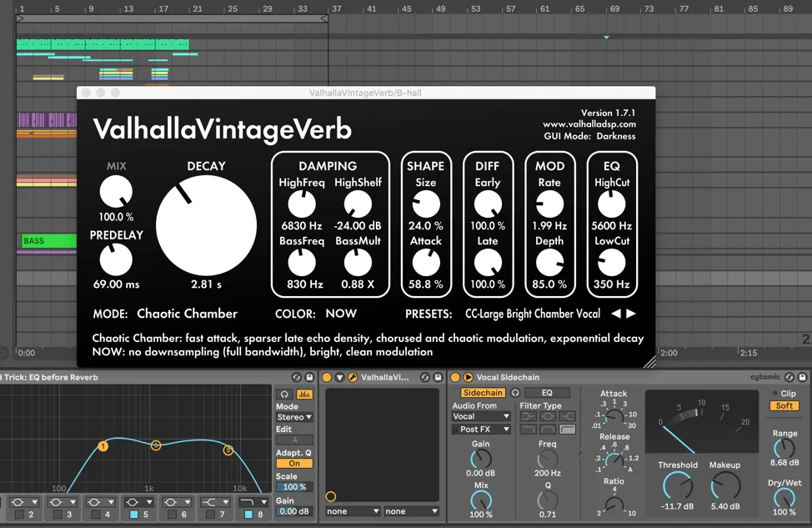
Task: Toggle ValhallaVi... device activator on/off
Action: (x=327, y=377)
